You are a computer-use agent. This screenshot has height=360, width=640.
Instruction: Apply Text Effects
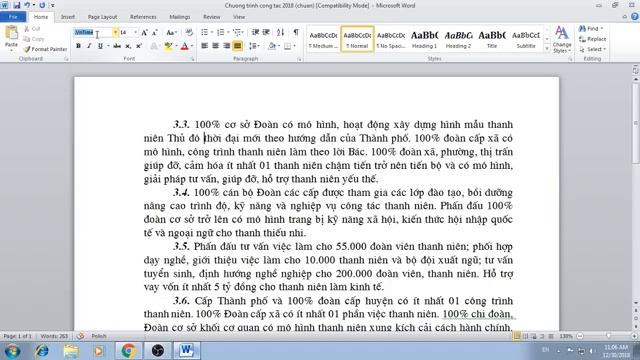tap(154, 46)
